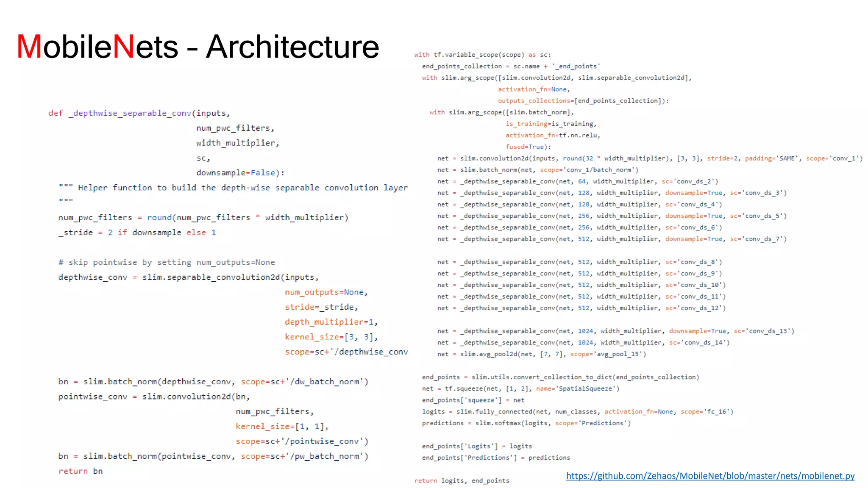Click the MobileNets - Architecture slide title
This screenshot has width=868, height=488.
click(x=198, y=47)
